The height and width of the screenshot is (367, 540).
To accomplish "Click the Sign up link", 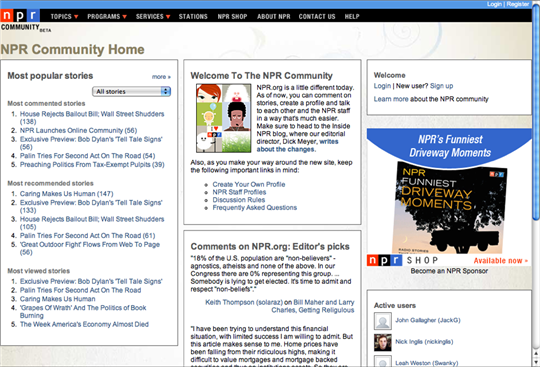I will point(442,86).
